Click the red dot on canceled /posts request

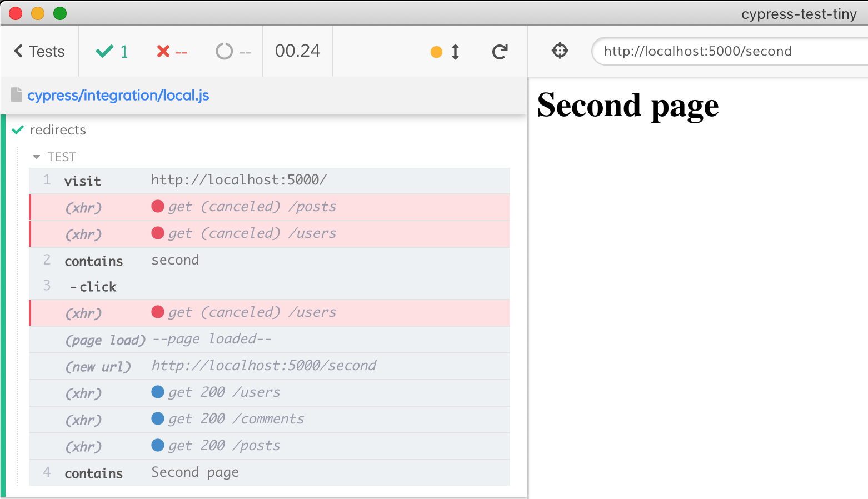tap(158, 206)
